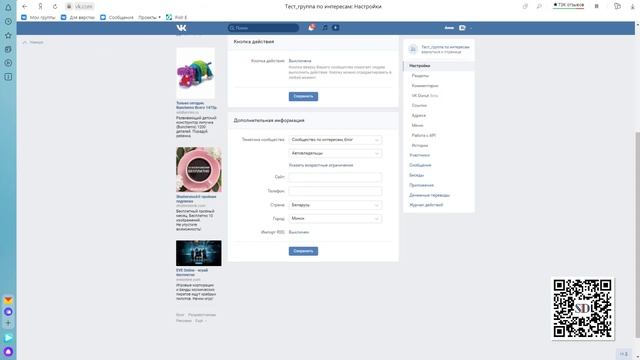Viewport: 640px width, 360px height.
Task: Open the toy hippo ad thumbnail
Action: tap(196, 73)
